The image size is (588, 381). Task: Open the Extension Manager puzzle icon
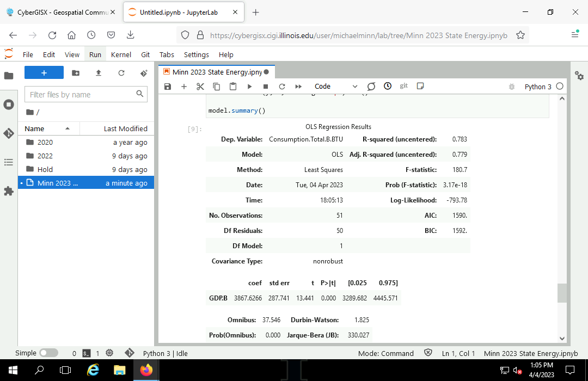[9, 191]
